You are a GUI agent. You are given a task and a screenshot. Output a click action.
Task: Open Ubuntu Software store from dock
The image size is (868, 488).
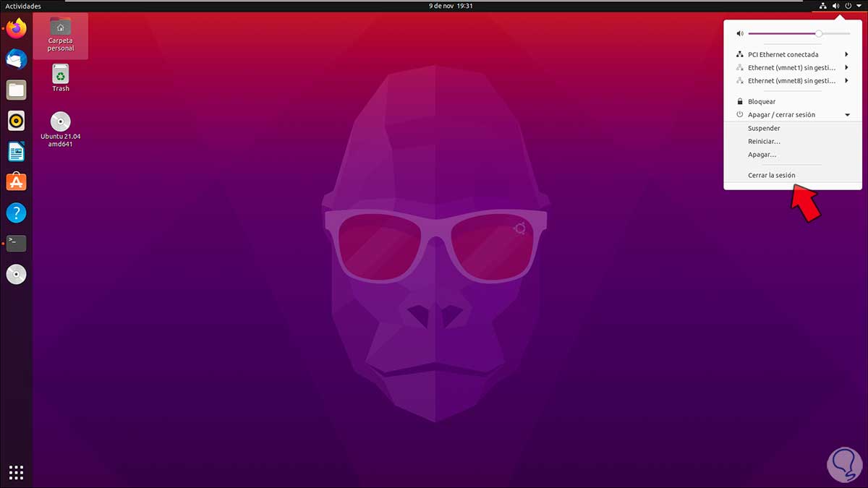point(16,182)
